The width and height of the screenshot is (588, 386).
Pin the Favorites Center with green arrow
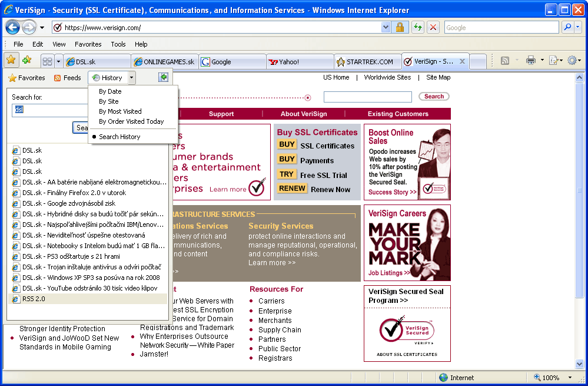click(x=163, y=77)
